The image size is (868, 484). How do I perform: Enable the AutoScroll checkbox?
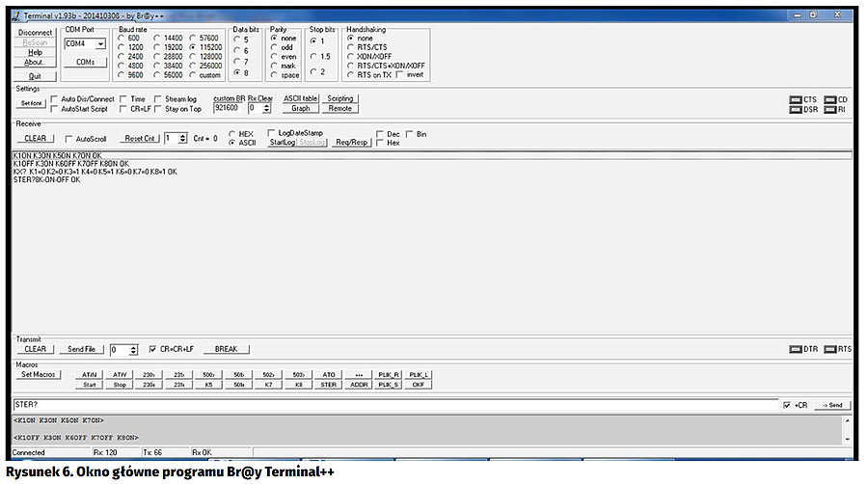(x=68, y=139)
